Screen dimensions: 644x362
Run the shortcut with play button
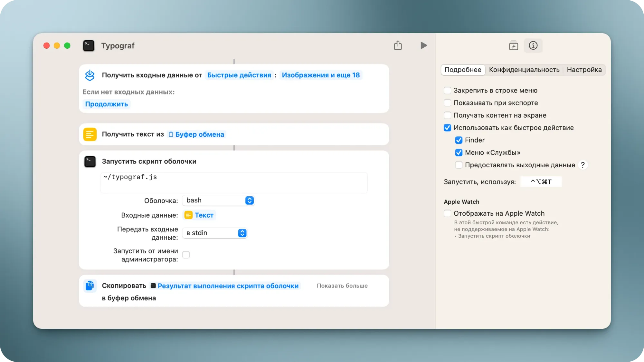pyautogui.click(x=424, y=45)
